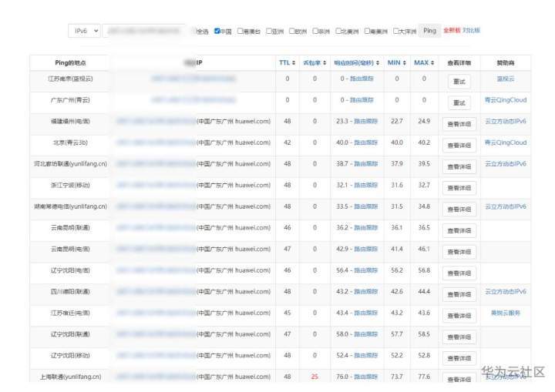
Task: Open 云立方动态IPv6 sponsor link in 湖南常德电信 row
Action: (x=506, y=206)
